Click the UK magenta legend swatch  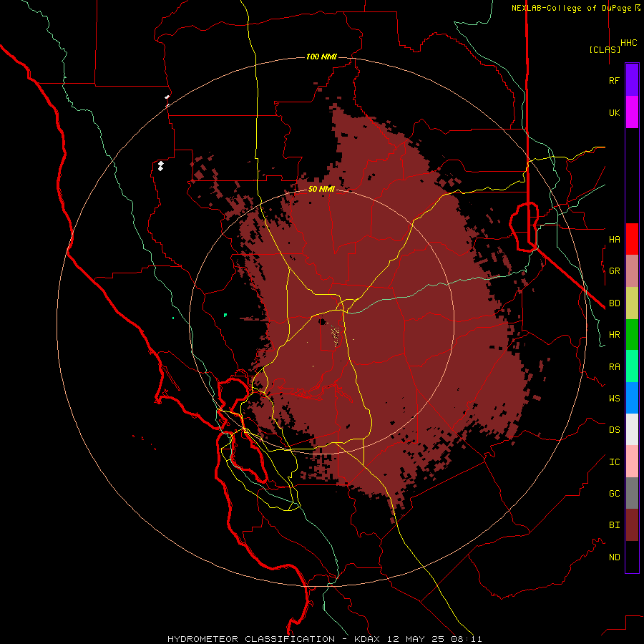pos(632,112)
